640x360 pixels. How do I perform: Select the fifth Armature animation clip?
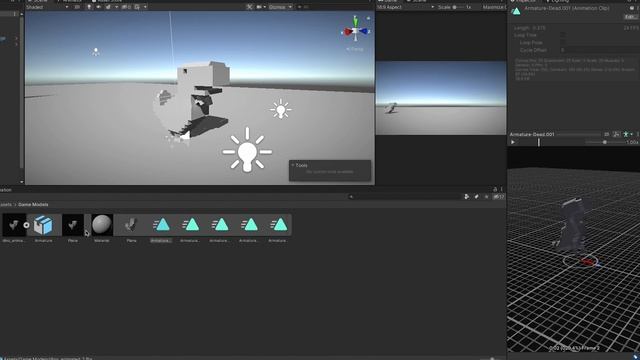point(278,224)
